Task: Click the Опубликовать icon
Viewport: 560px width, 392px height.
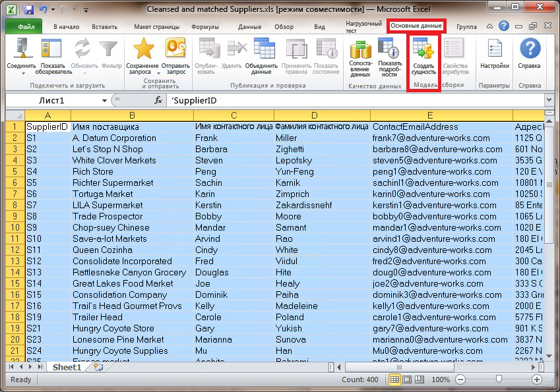Action: coord(209,48)
